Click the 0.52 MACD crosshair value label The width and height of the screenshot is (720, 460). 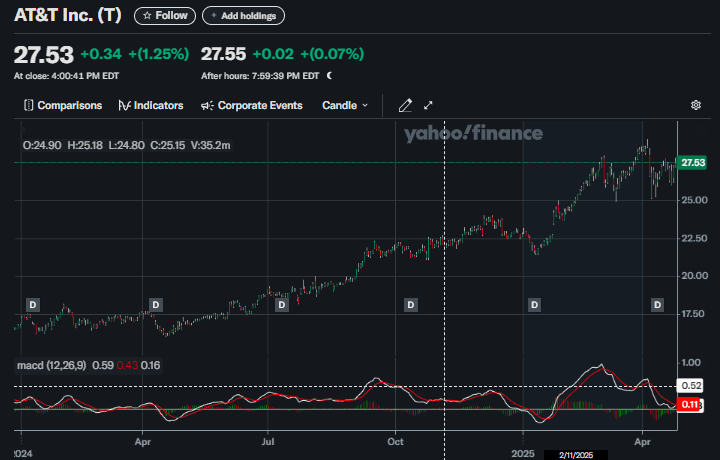(x=691, y=386)
